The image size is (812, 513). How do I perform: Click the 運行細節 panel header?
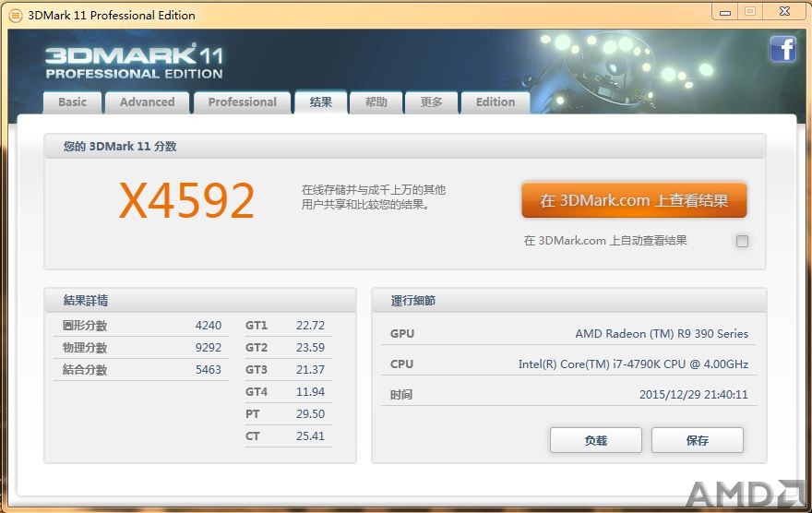[568, 300]
